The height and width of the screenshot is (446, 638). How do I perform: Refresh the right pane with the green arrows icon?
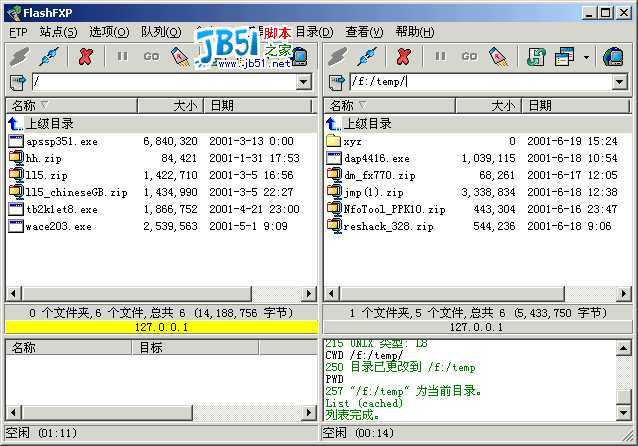(x=536, y=57)
